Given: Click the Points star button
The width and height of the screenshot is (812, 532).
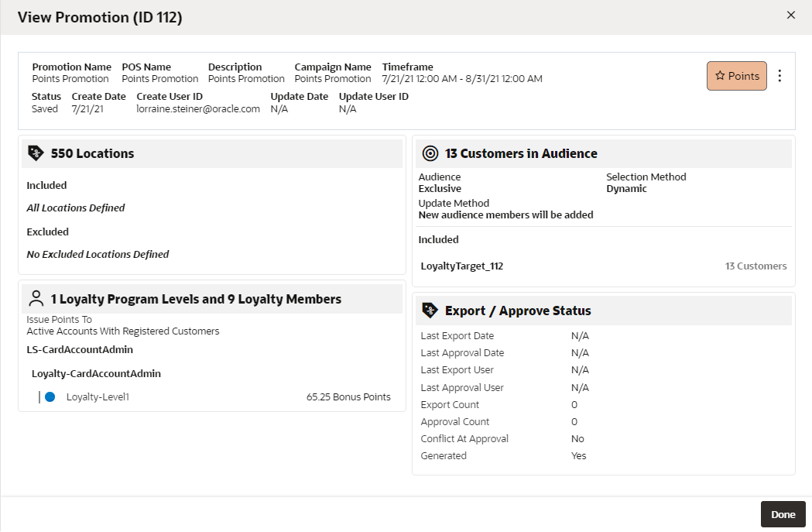Looking at the screenshot, I should [736, 76].
